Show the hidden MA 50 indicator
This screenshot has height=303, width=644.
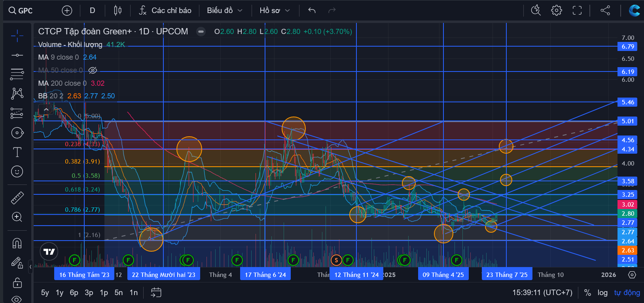click(93, 70)
